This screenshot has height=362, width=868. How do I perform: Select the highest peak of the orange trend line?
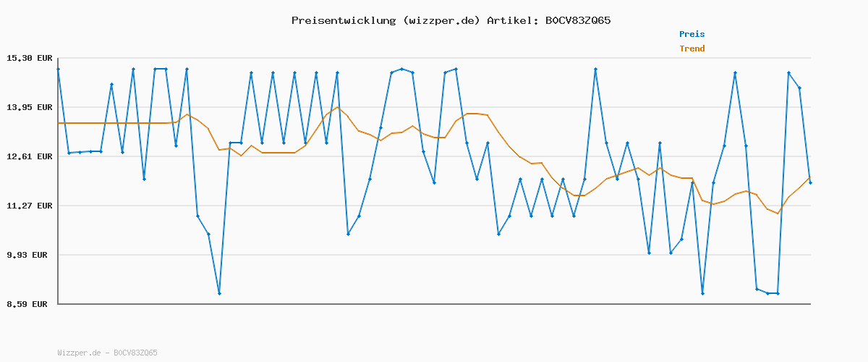(337, 107)
